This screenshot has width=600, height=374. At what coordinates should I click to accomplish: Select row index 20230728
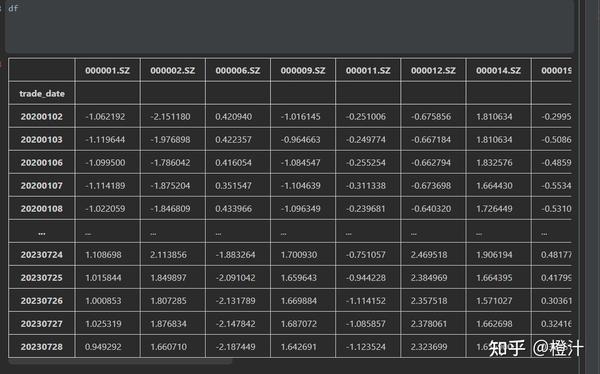pyautogui.click(x=42, y=346)
